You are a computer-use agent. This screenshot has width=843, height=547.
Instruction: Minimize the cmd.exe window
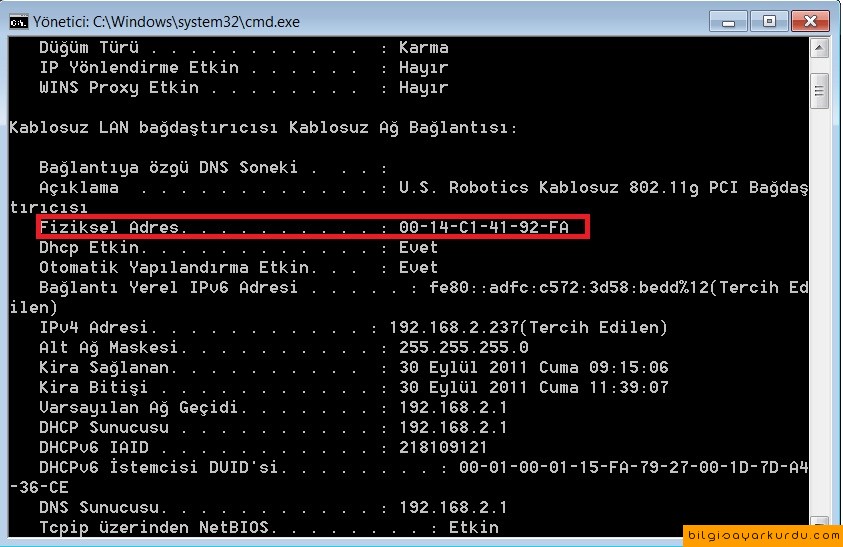click(728, 22)
